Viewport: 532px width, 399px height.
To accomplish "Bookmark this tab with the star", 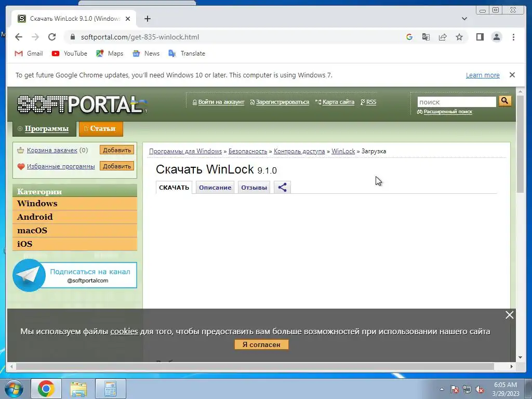I will tap(459, 37).
